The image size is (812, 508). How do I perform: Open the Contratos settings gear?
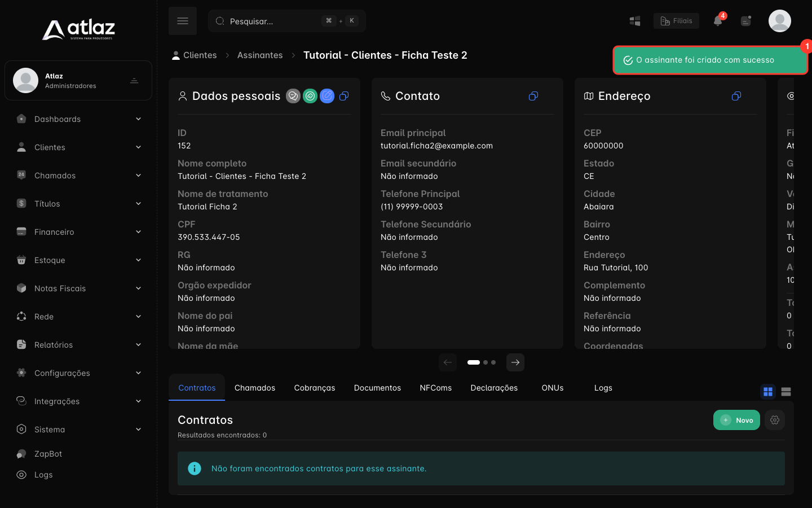coord(775,420)
